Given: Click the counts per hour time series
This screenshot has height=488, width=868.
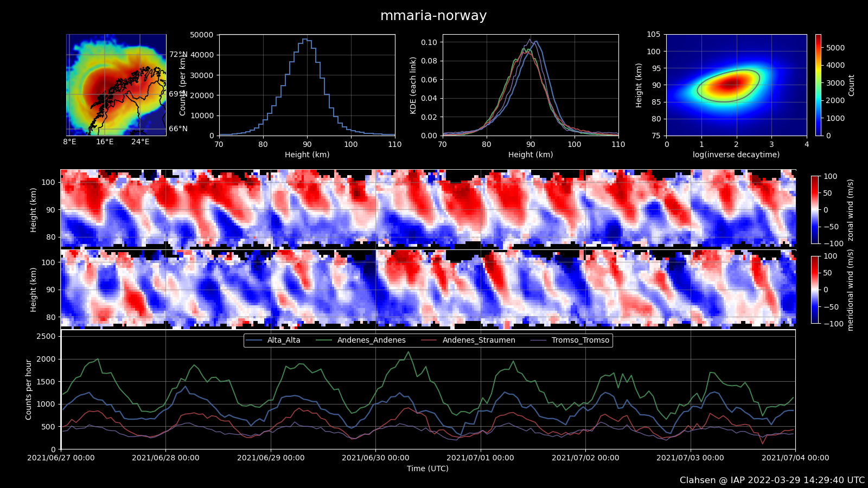Looking at the screenshot, I should [428, 389].
